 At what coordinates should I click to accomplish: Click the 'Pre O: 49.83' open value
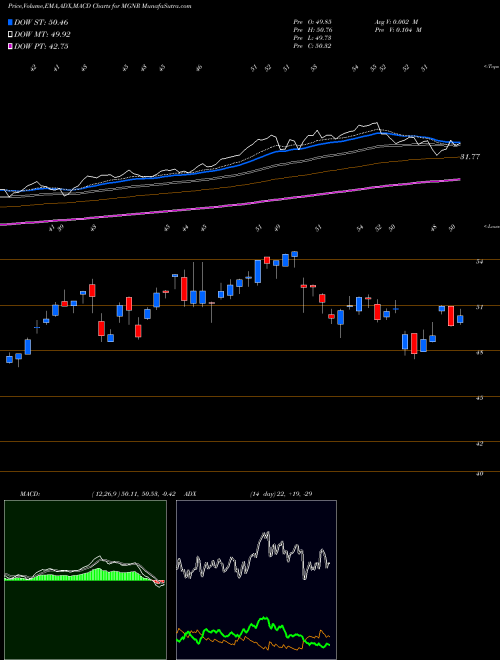pos(312,22)
